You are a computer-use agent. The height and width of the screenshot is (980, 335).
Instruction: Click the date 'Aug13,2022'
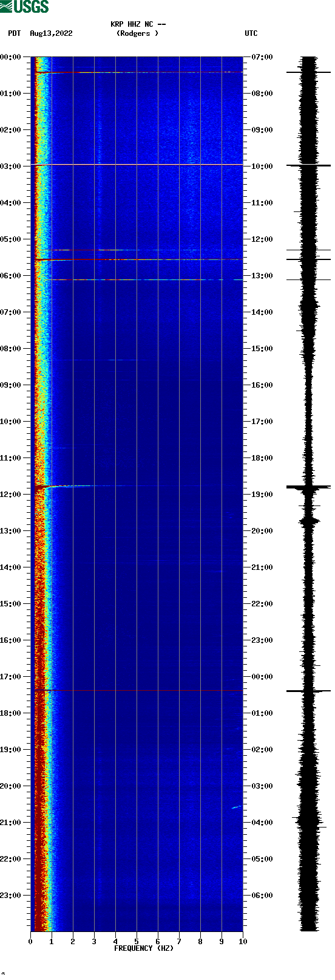[51, 33]
